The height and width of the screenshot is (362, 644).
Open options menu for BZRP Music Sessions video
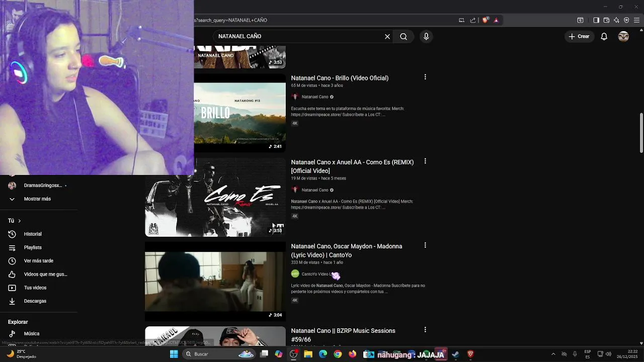425,330
